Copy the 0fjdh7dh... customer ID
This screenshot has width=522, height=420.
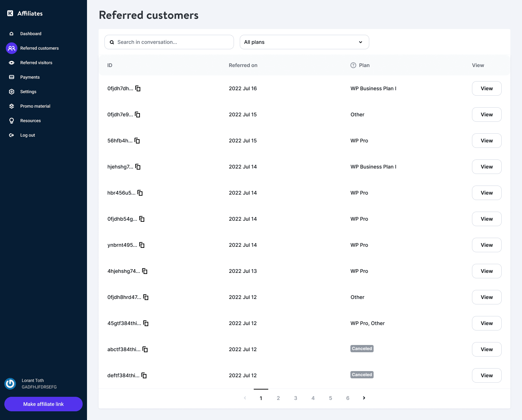138,88
